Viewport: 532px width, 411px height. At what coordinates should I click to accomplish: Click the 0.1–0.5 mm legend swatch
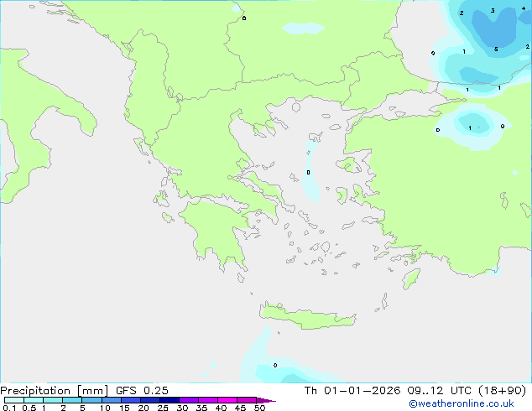[14, 400]
